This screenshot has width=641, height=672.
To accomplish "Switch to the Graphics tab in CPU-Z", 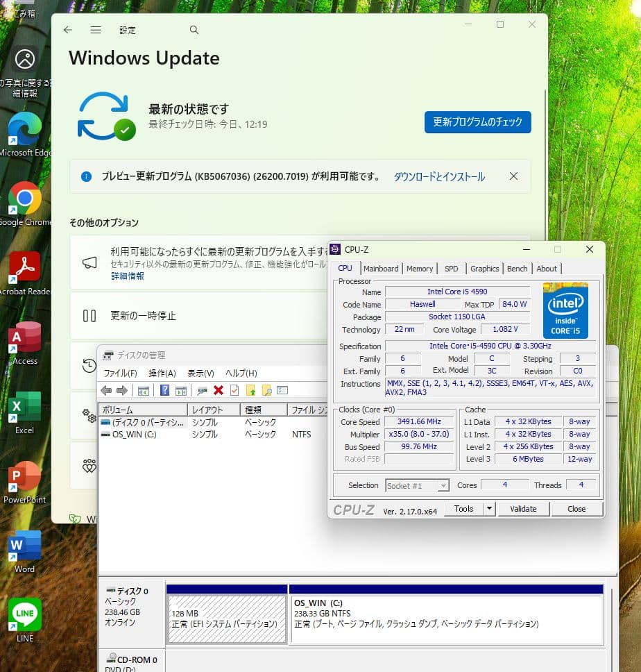I will coord(485,269).
